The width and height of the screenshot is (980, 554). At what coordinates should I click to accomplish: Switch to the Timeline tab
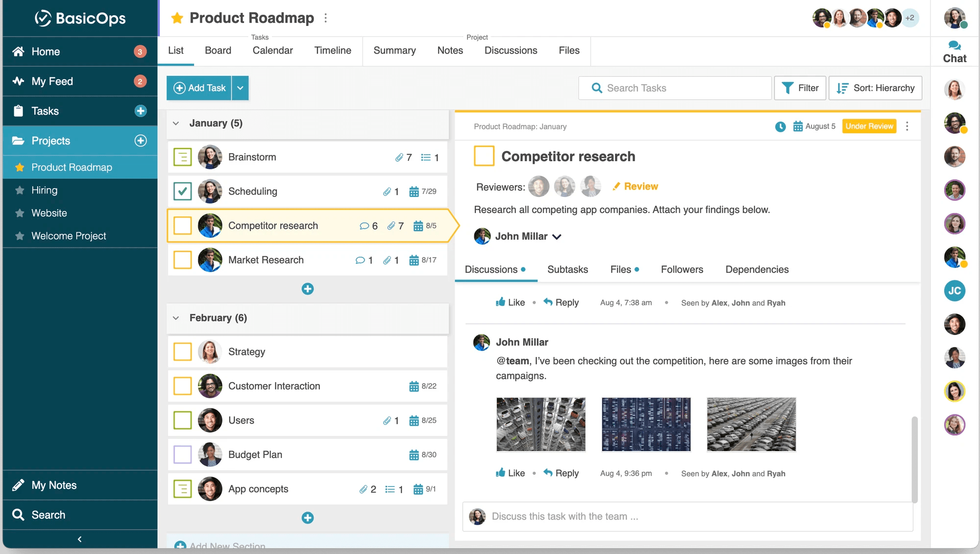[332, 50]
